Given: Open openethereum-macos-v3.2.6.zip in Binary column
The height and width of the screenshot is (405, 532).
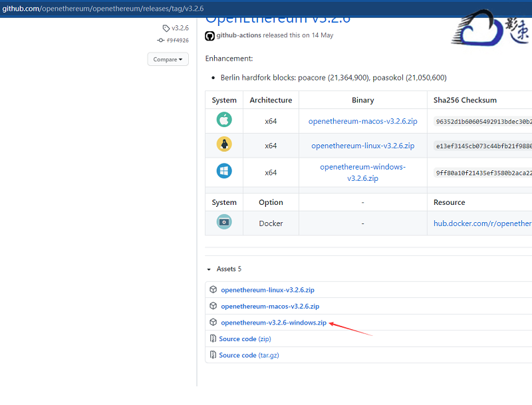Looking at the screenshot, I should [x=362, y=122].
